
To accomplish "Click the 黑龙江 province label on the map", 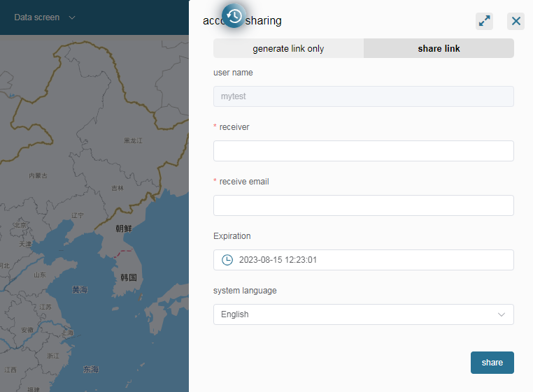I will pos(133,140).
